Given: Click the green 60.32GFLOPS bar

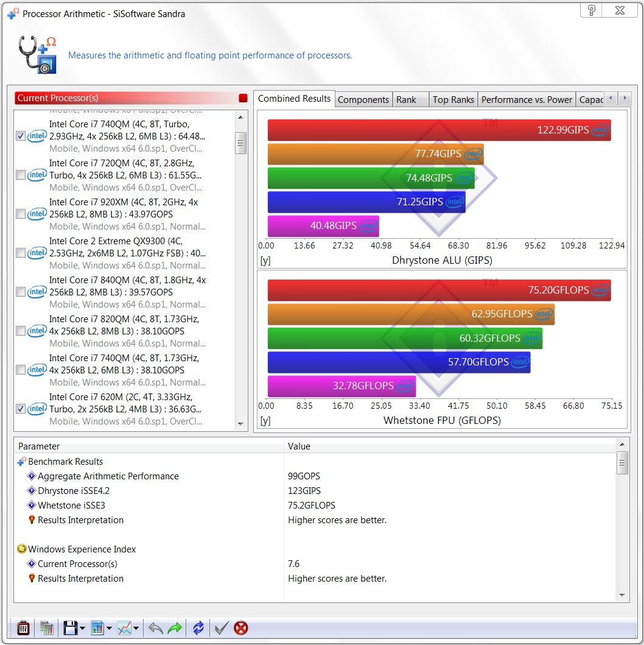Looking at the screenshot, I should (x=405, y=338).
